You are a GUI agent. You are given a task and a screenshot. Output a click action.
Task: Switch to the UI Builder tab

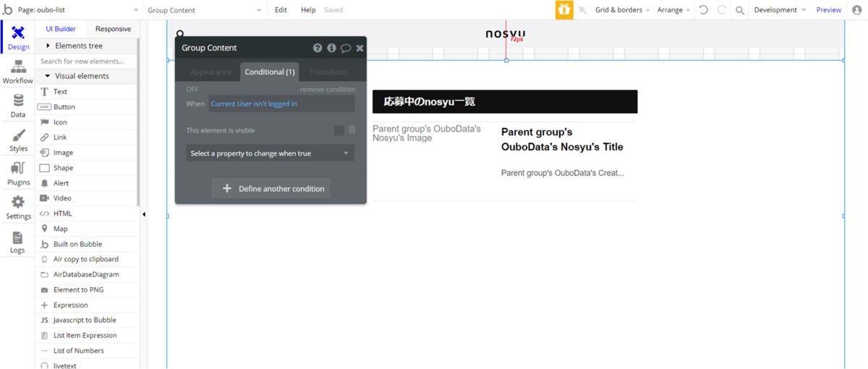[x=61, y=29]
